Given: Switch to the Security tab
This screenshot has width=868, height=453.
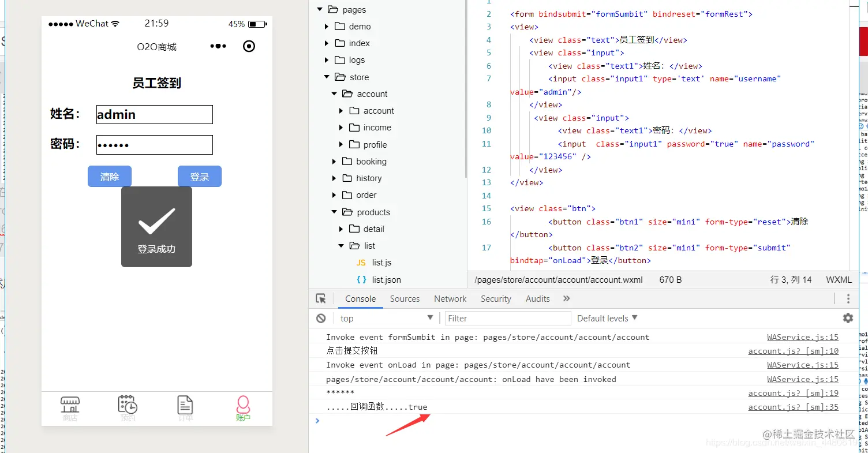Looking at the screenshot, I should coord(496,298).
